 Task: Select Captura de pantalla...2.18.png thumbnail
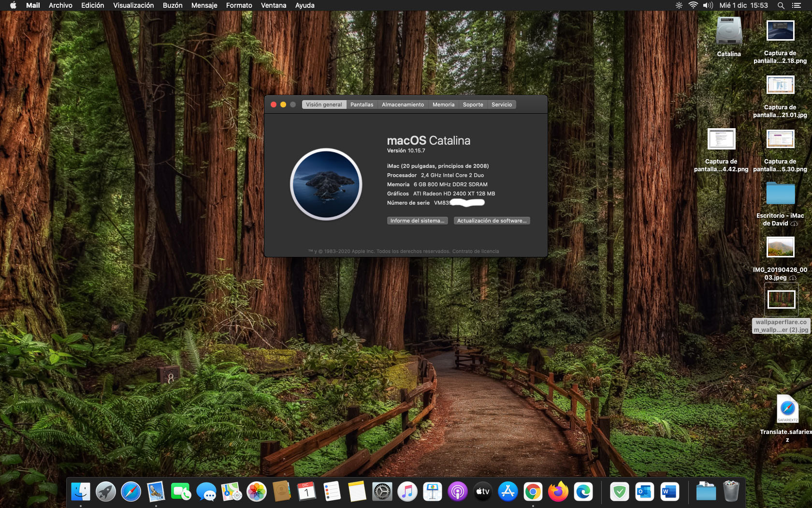tap(781, 31)
